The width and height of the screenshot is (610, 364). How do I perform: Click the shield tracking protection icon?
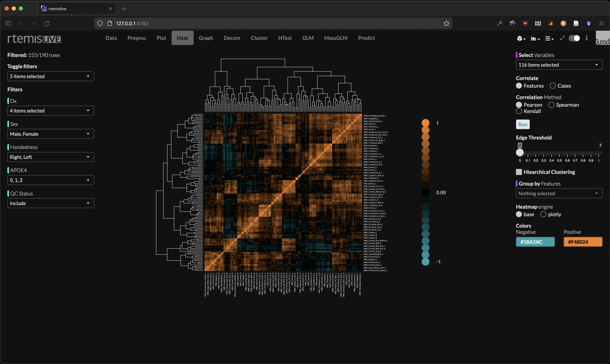[x=100, y=23]
